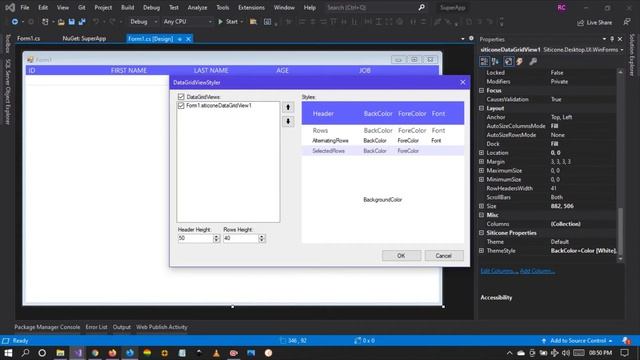Image resolution: width=640 pixels, height=360 pixels.
Task: Open the Build menu
Action: (127, 7)
